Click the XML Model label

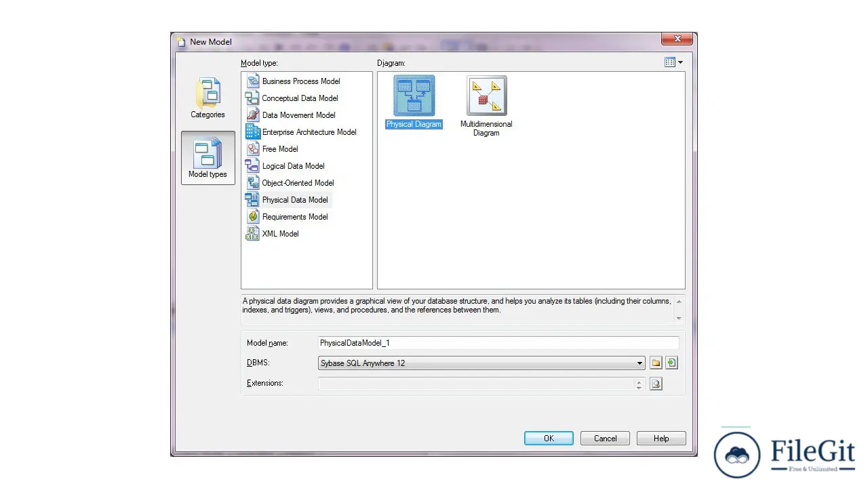pyautogui.click(x=280, y=234)
